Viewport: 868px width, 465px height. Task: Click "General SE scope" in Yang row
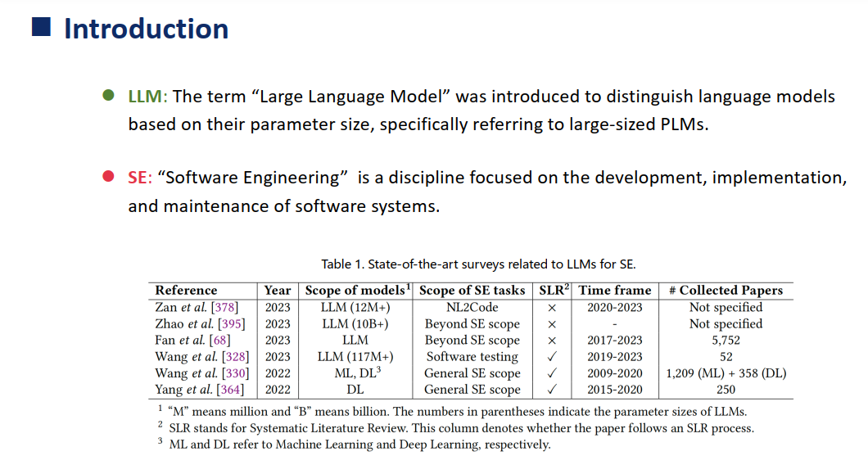pyautogui.click(x=472, y=389)
